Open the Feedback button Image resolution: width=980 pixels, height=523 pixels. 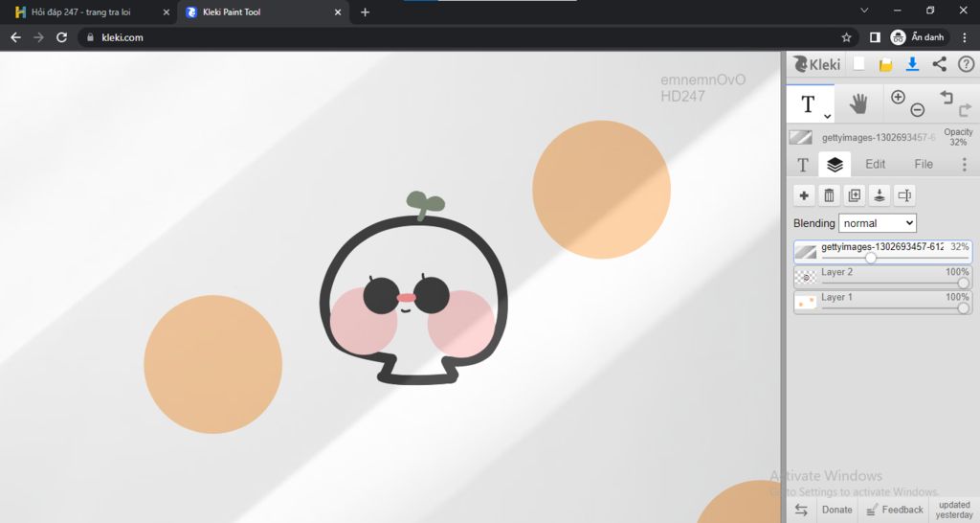(895, 510)
